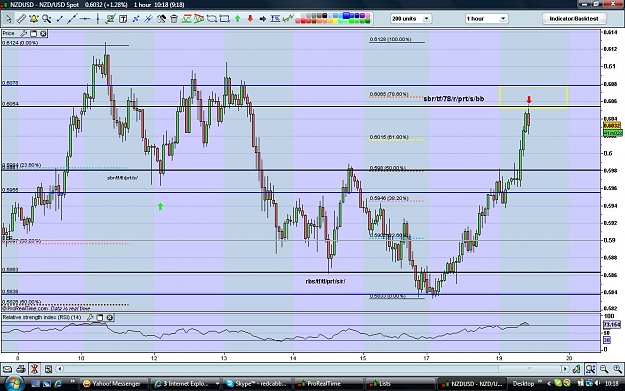The height and width of the screenshot is (391, 625).
Task: Click the chart's horizontal scrollbar track
Action: click(x=312, y=369)
